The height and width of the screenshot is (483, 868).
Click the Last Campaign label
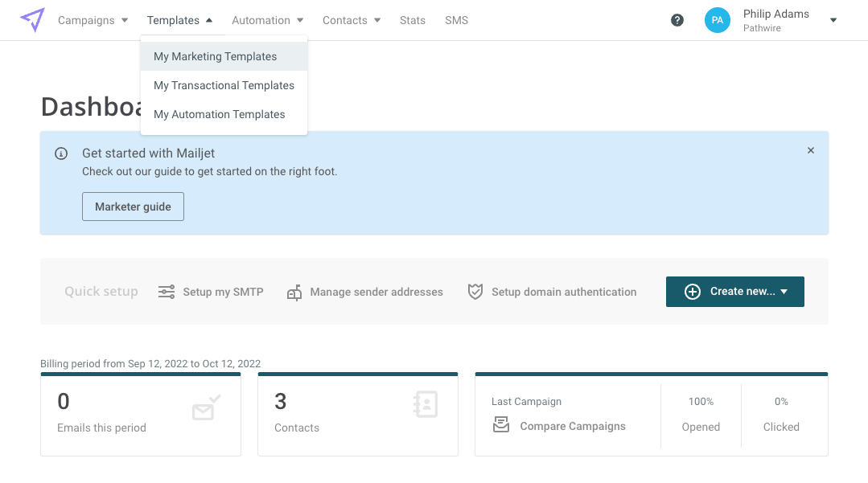point(526,402)
